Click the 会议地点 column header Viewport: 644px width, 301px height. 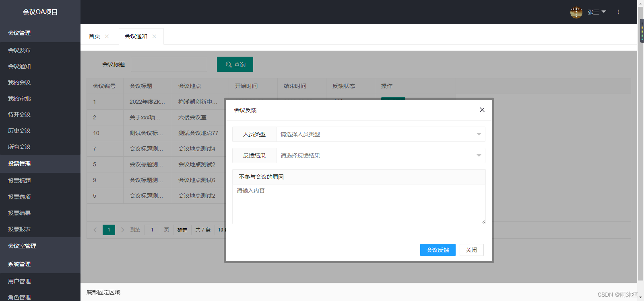(x=200, y=86)
